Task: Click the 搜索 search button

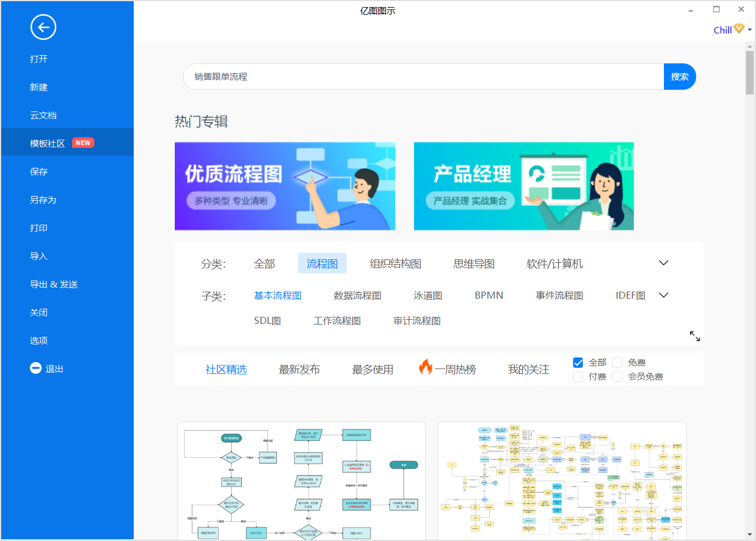Action: click(680, 76)
